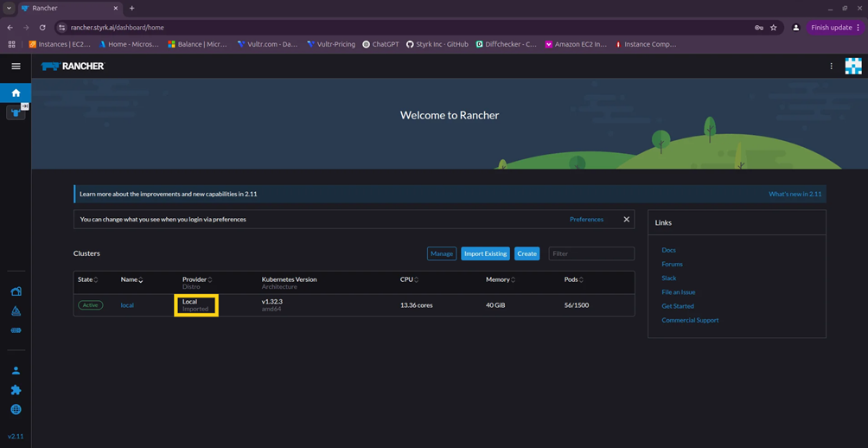Image resolution: width=868 pixels, height=448 pixels.
Task: Open the Forums link
Action: pyautogui.click(x=672, y=264)
